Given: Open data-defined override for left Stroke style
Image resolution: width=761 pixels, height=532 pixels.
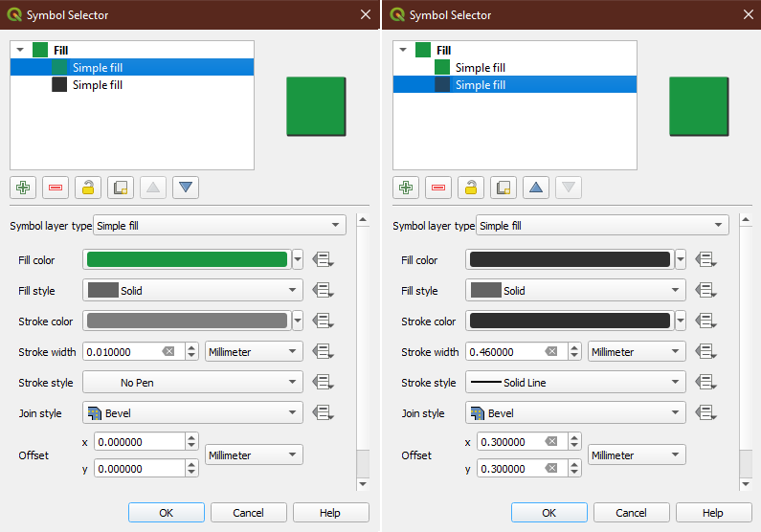Looking at the screenshot, I should click(323, 382).
